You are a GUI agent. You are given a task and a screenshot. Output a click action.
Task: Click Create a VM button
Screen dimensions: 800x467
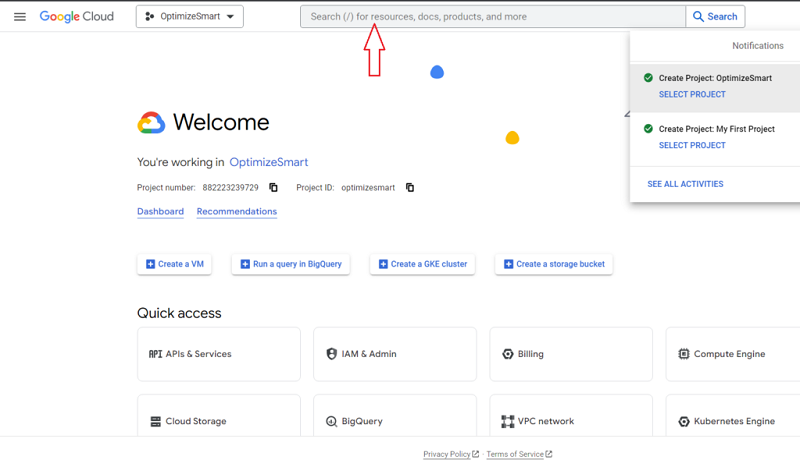click(x=174, y=264)
